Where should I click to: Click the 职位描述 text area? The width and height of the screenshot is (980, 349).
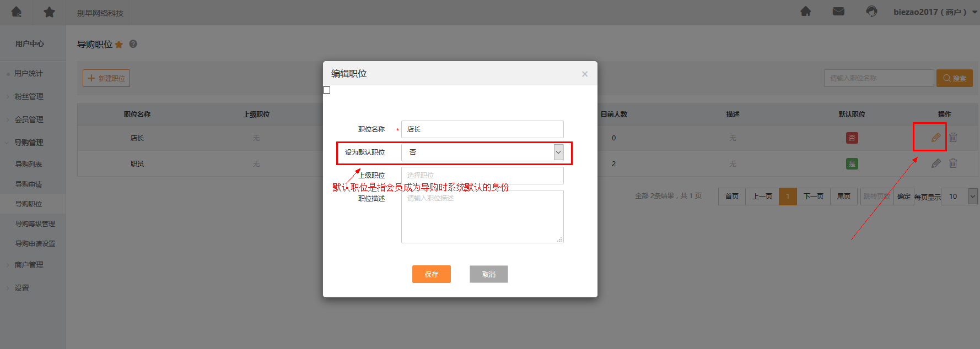(x=482, y=216)
